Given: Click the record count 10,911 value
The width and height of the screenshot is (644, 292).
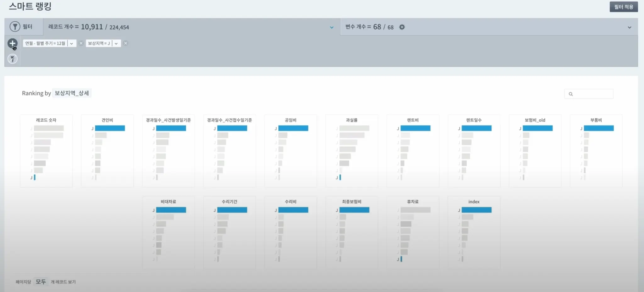Looking at the screenshot, I should pyautogui.click(x=92, y=27).
